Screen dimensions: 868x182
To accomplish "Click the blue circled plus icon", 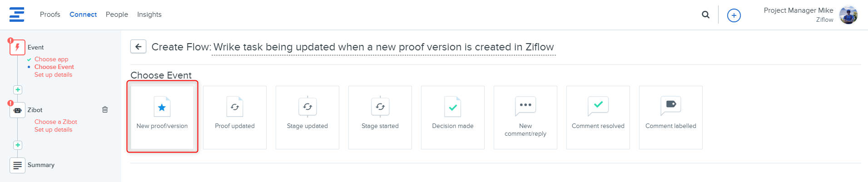I will (734, 15).
